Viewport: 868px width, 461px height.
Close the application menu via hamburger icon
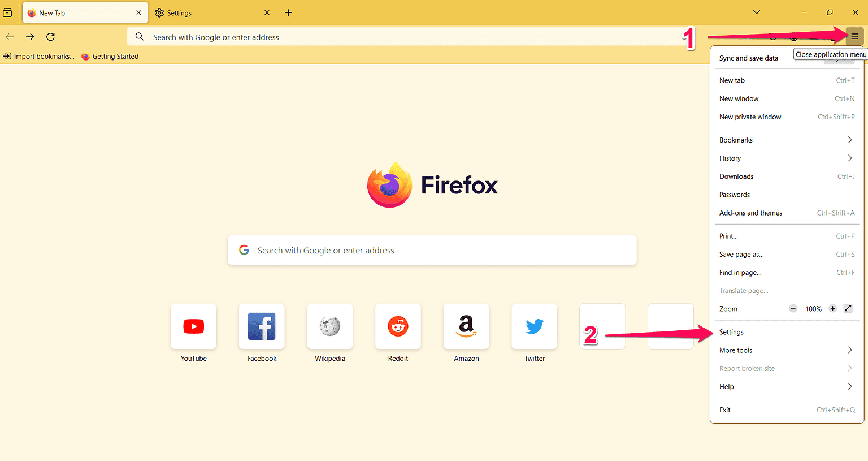[x=854, y=37]
